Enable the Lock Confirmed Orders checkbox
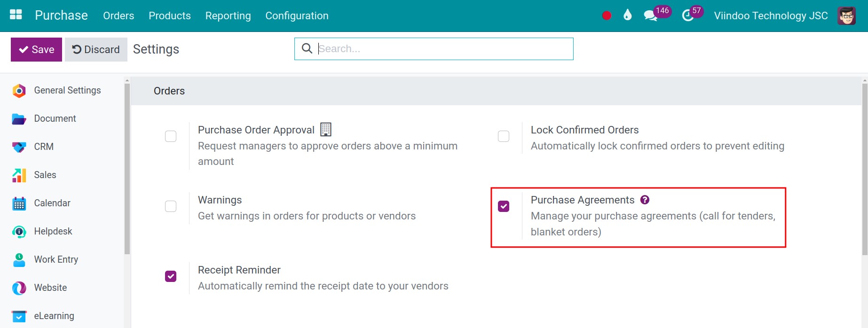Viewport: 868px width, 328px height. click(504, 136)
